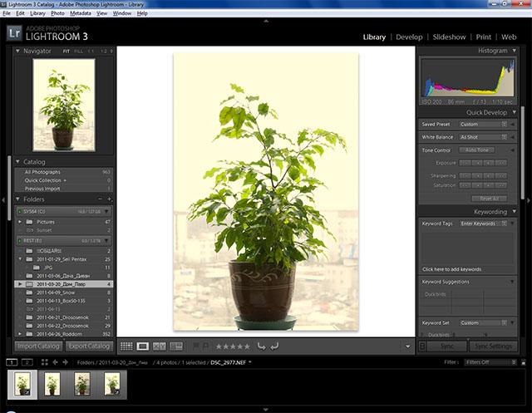
Task: Collapse the Quick Develop panel
Action: 515,112
